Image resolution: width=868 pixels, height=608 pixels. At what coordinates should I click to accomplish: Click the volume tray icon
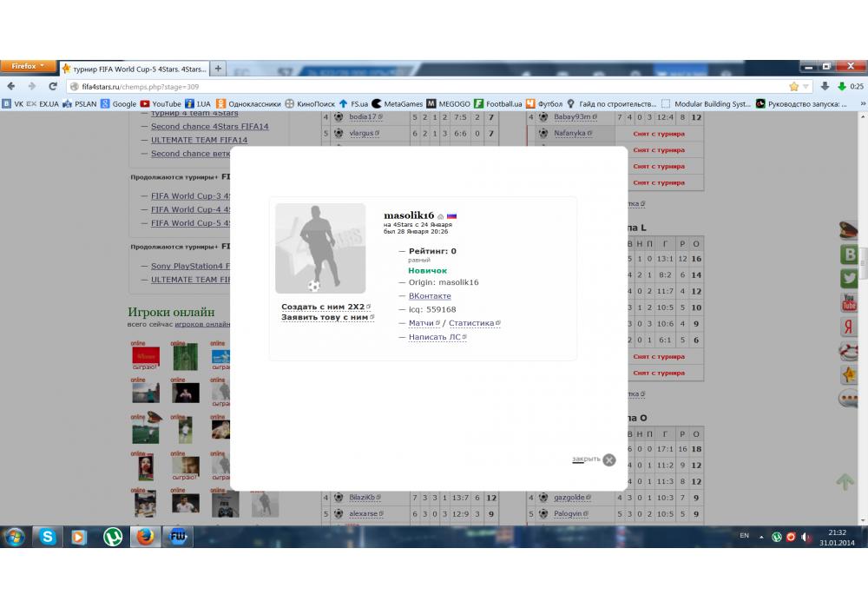pos(806,537)
